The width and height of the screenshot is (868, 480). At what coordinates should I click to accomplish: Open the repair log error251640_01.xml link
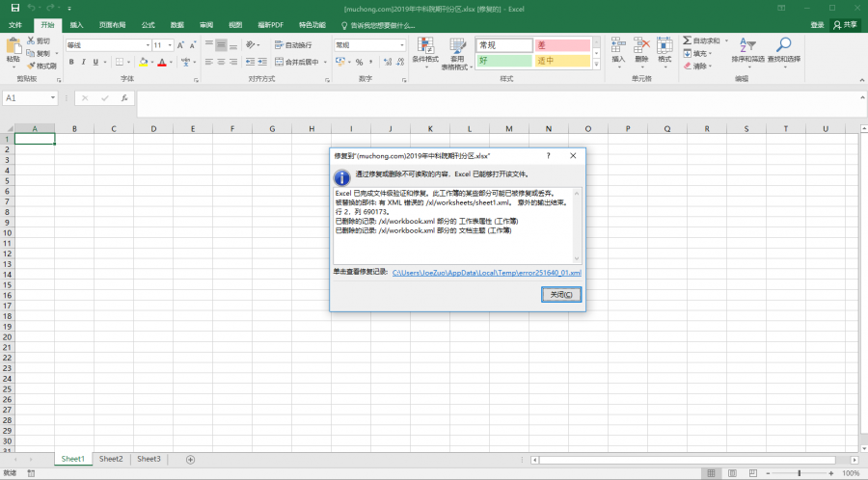coord(486,273)
